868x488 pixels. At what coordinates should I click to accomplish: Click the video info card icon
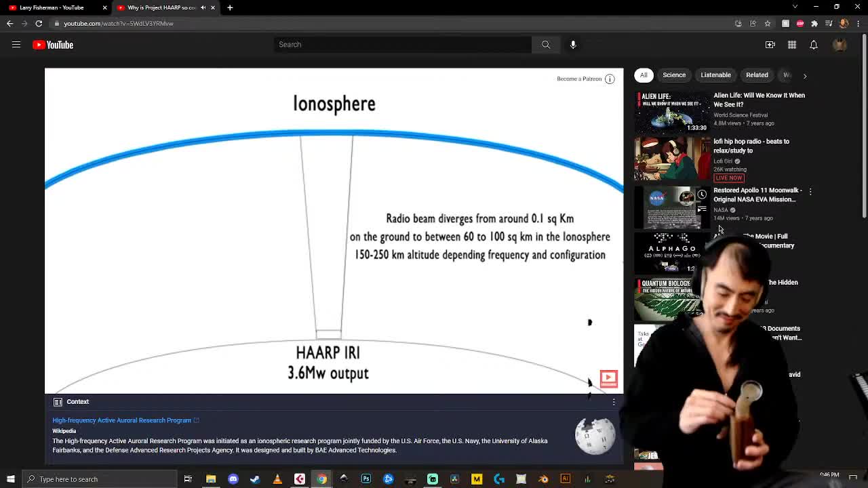click(x=610, y=79)
